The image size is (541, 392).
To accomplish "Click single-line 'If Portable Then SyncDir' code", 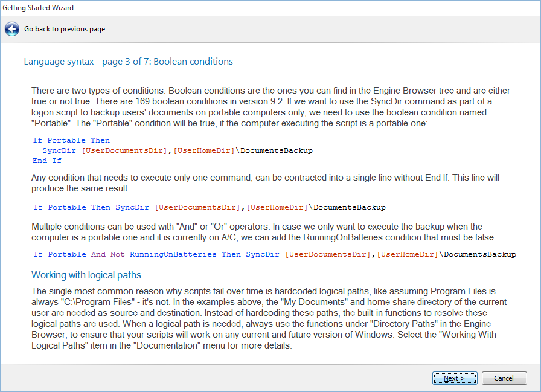I will pyautogui.click(x=210, y=207).
